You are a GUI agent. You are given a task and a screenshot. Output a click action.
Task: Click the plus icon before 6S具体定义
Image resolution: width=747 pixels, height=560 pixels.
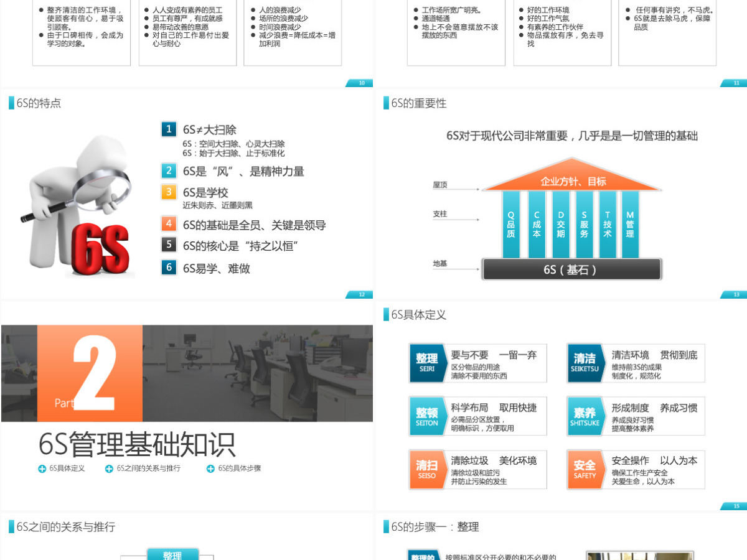pyautogui.click(x=42, y=469)
